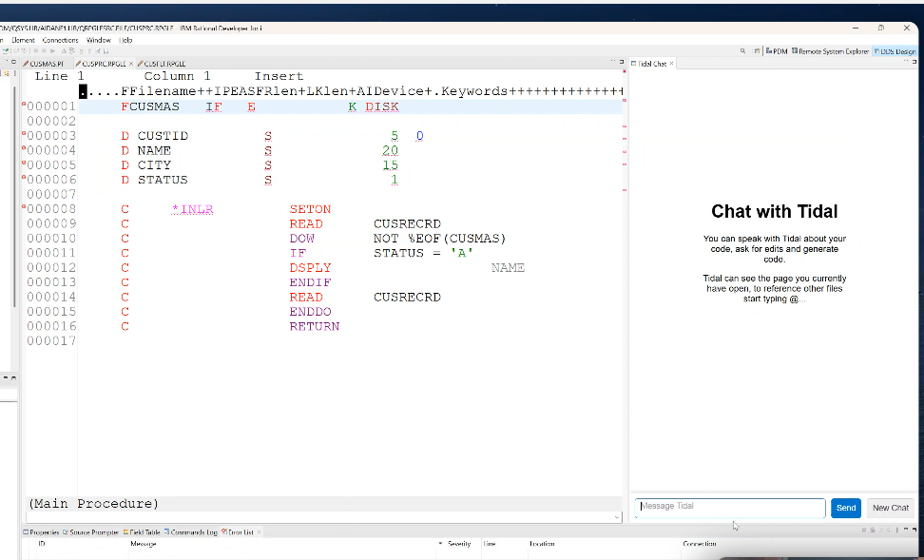The height and width of the screenshot is (560, 924).
Task: Open the Window menu
Action: tap(99, 40)
